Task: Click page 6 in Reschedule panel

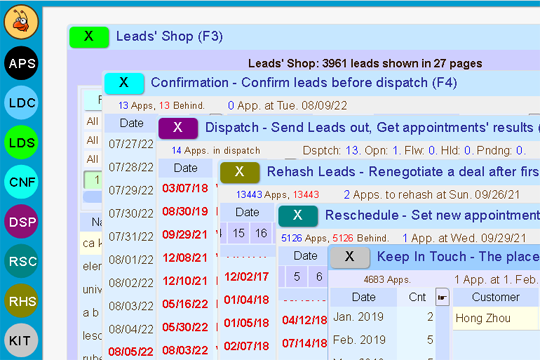Action: (319, 277)
